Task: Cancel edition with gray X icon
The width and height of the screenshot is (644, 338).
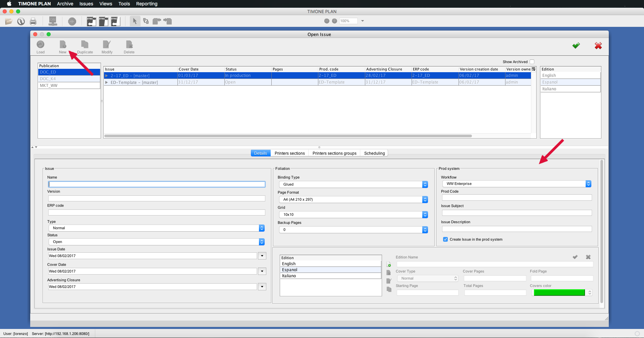Action: (x=588, y=257)
